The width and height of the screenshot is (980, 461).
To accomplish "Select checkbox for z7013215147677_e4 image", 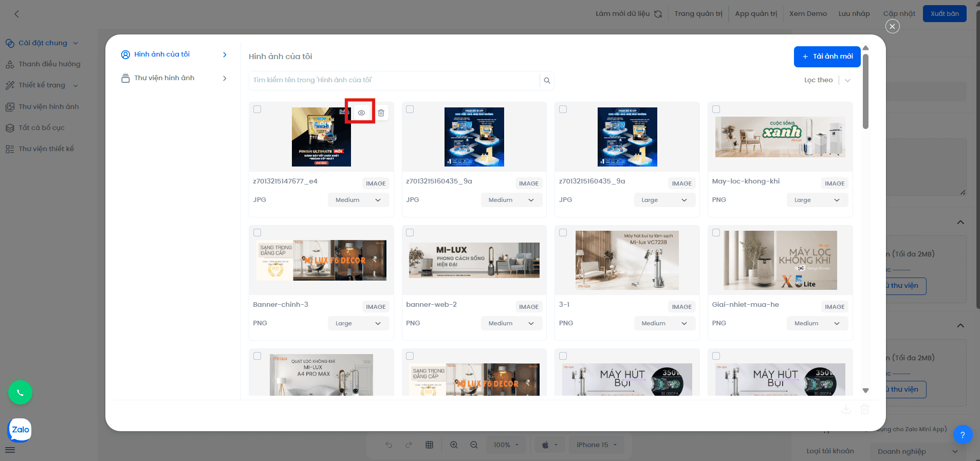I will point(257,109).
